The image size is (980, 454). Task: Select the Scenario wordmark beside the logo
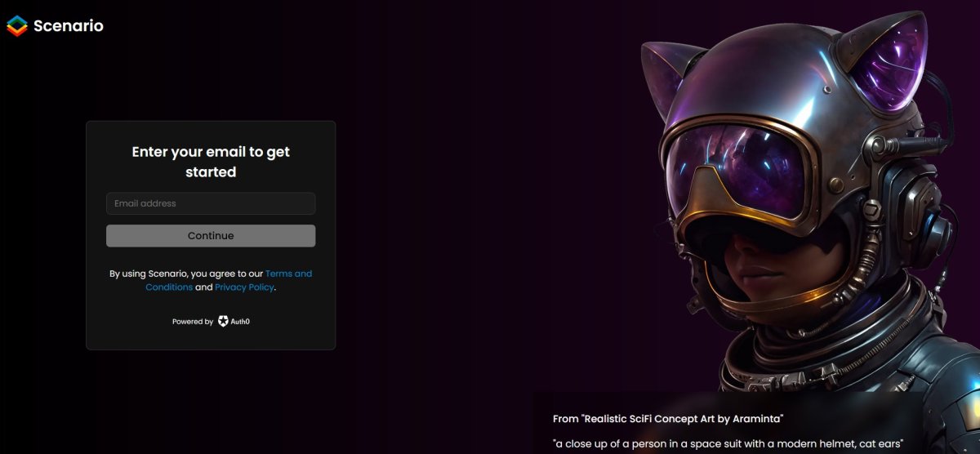(68, 26)
